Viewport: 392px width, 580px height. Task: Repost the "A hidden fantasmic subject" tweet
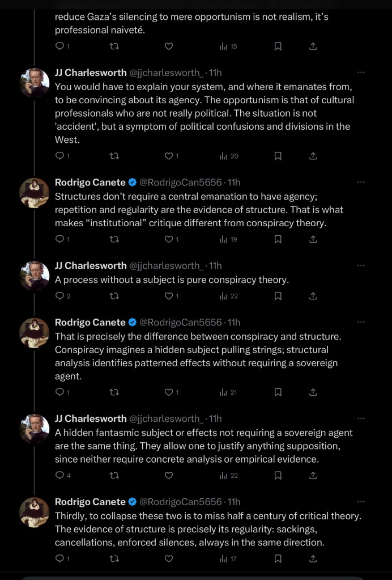pyautogui.click(x=114, y=476)
